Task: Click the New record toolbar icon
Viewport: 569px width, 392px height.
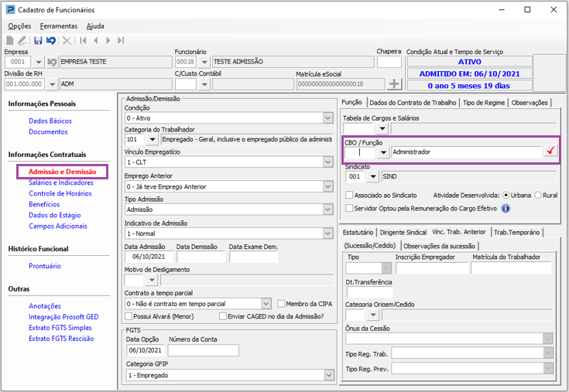Action: point(10,40)
